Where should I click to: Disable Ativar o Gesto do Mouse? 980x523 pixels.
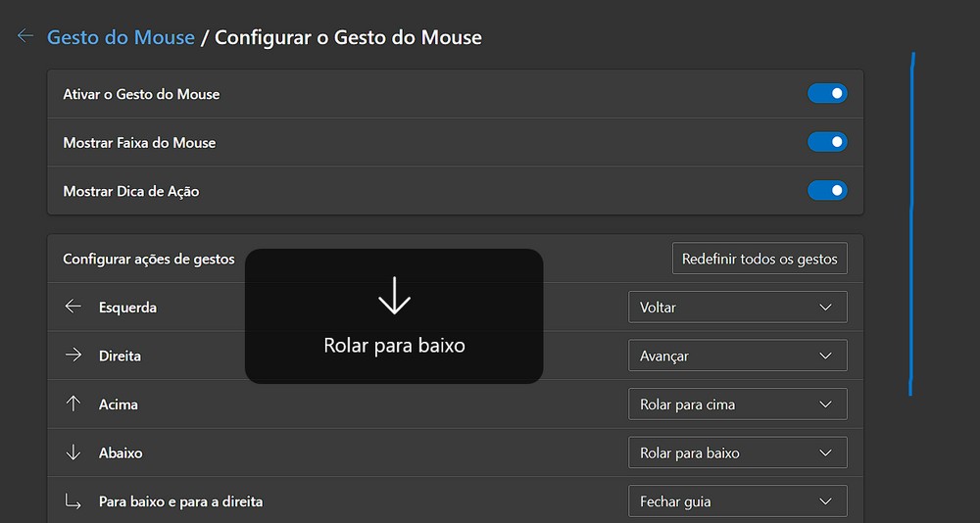(x=827, y=94)
